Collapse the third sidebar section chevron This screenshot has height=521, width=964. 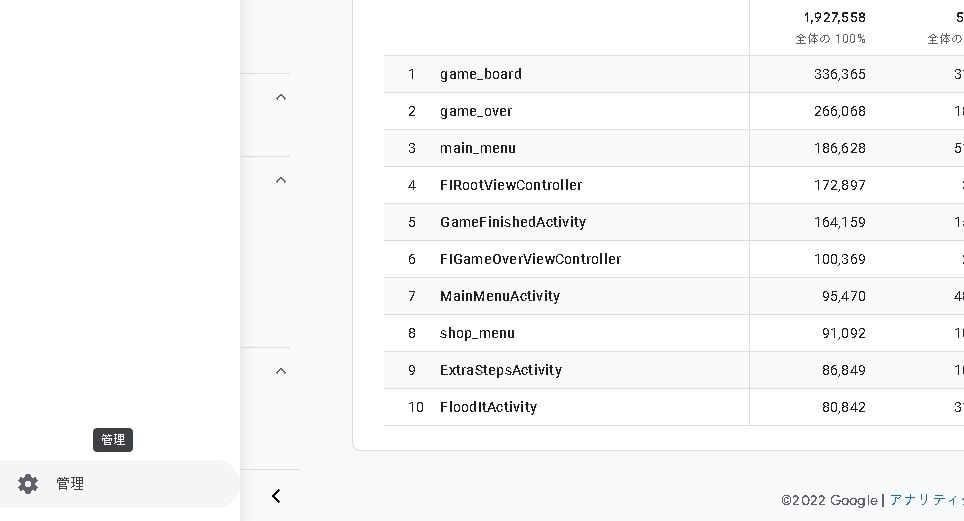pos(281,371)
